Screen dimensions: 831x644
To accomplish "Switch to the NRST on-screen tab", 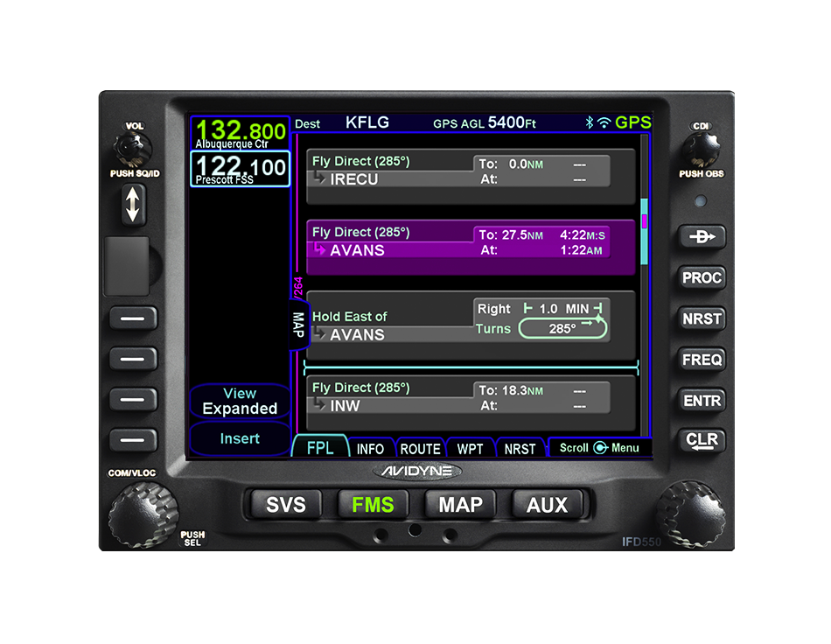I will [x=520, y=448].
